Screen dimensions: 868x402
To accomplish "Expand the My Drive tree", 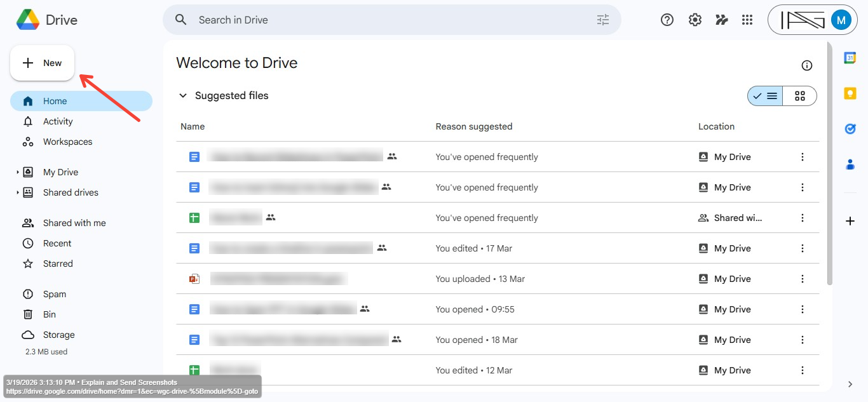I will pos(17,172).
